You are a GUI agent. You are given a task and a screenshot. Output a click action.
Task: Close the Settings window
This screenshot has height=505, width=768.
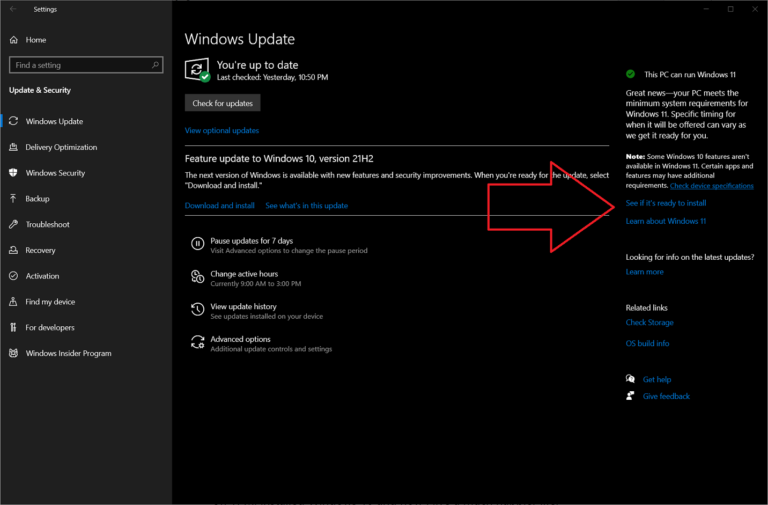click(x=755, y=9)
